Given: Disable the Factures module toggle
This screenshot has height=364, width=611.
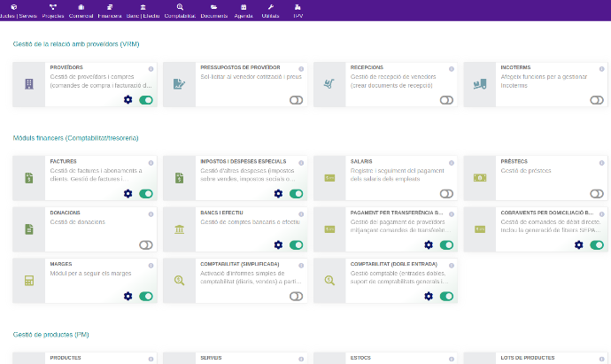Looking at the screenshot, I should point(146,194).
